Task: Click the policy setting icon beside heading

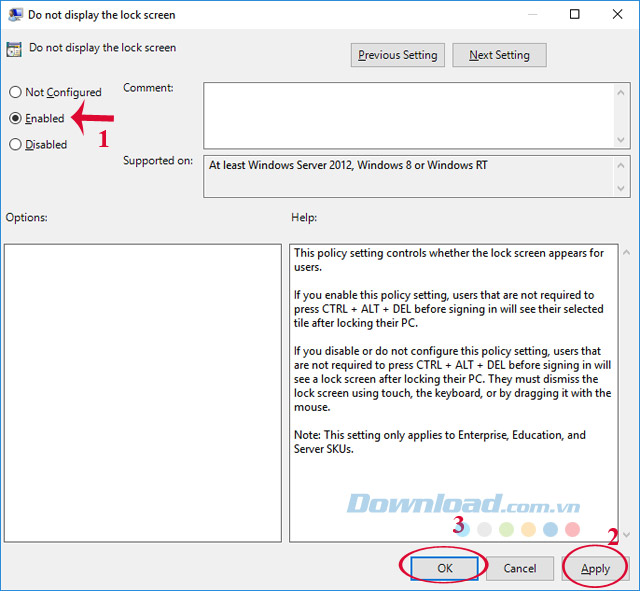Action: pos(14,49)
